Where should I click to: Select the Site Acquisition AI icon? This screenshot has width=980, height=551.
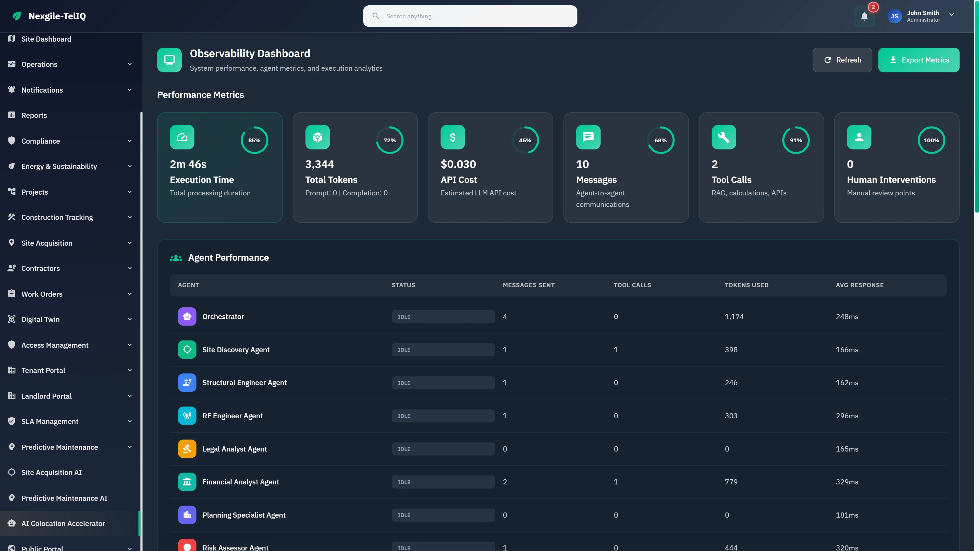[11, 472]
